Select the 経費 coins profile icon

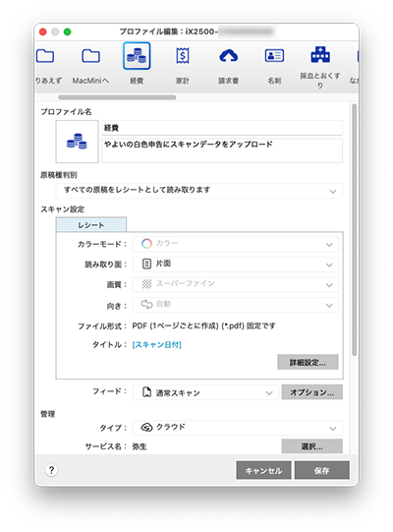click(x=137, y=56)
